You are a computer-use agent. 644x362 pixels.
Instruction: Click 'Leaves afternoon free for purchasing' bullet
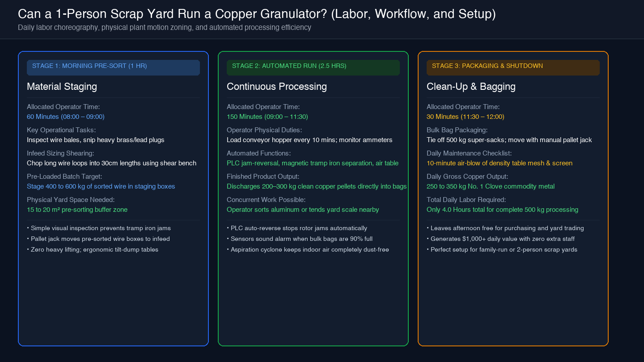pos(505,228)
